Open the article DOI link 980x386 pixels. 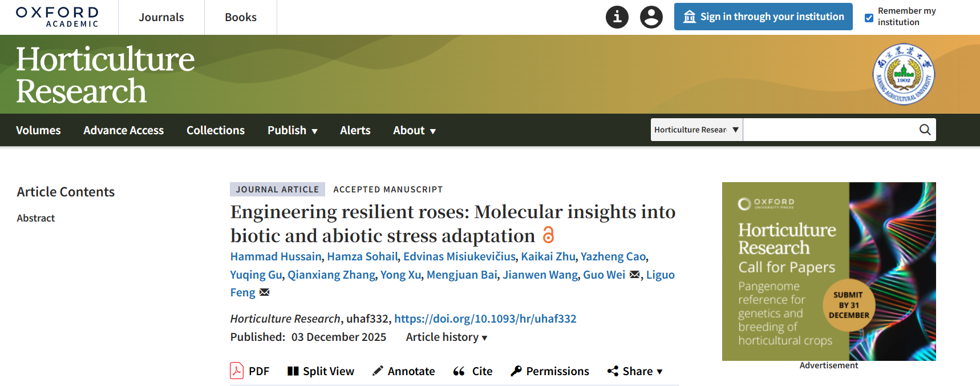[485, 319]
